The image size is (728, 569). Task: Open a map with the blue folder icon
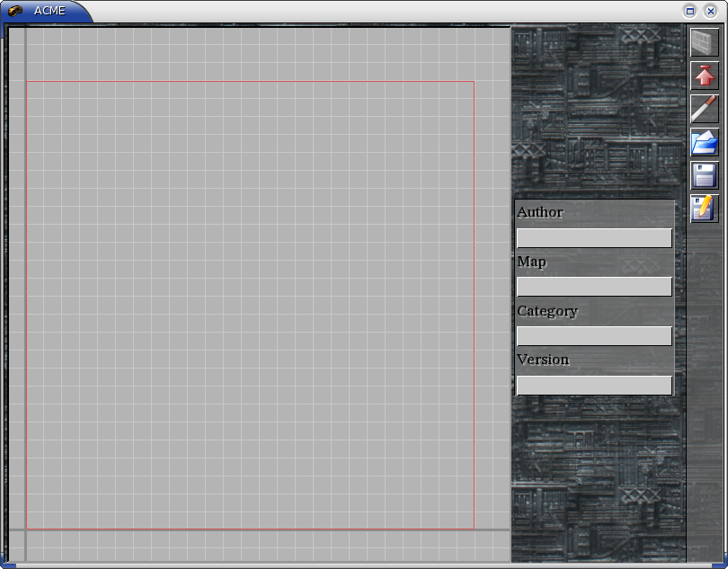coord(704,142)
